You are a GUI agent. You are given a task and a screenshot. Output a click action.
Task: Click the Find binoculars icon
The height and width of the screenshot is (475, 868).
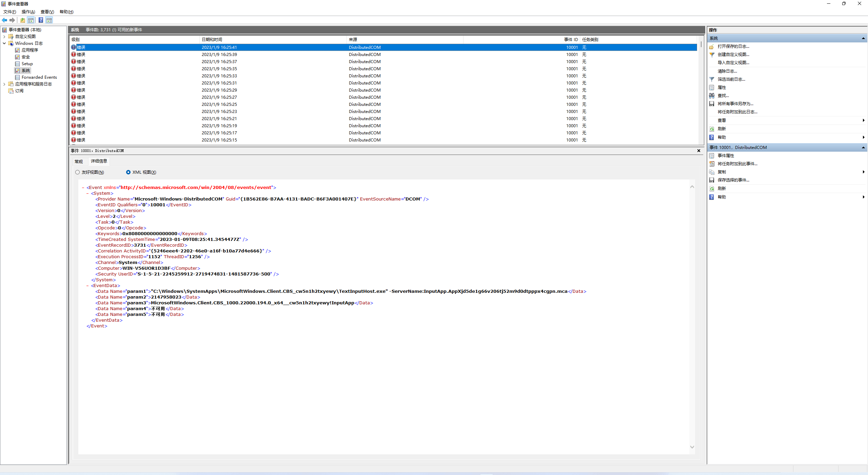click(x=712, y=96)
